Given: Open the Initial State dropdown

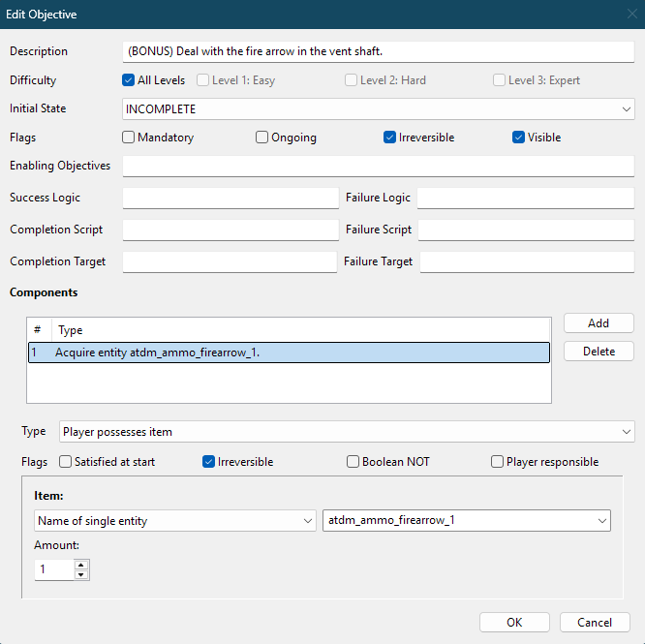Looking at the screenshot, I should tap(379, 109).
